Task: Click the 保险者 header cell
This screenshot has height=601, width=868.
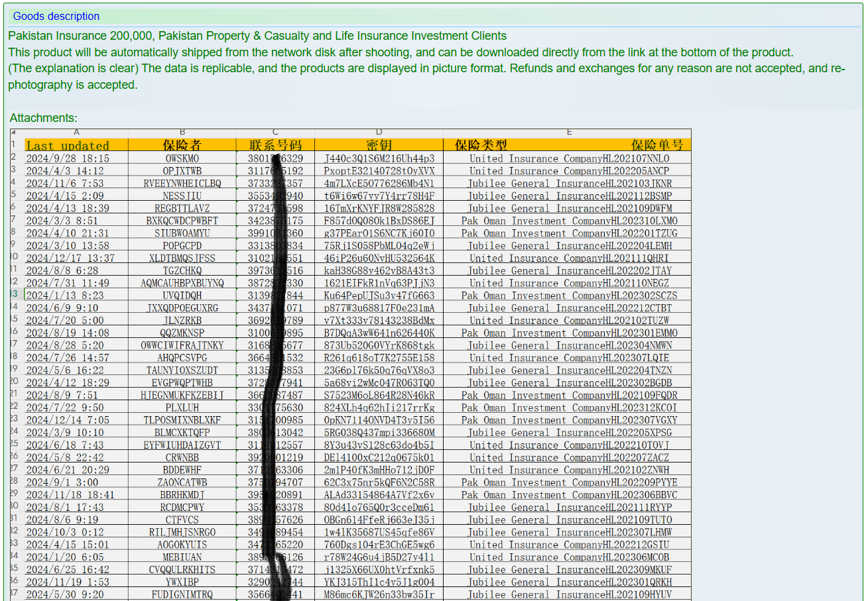Action: (x=182, y=145)
